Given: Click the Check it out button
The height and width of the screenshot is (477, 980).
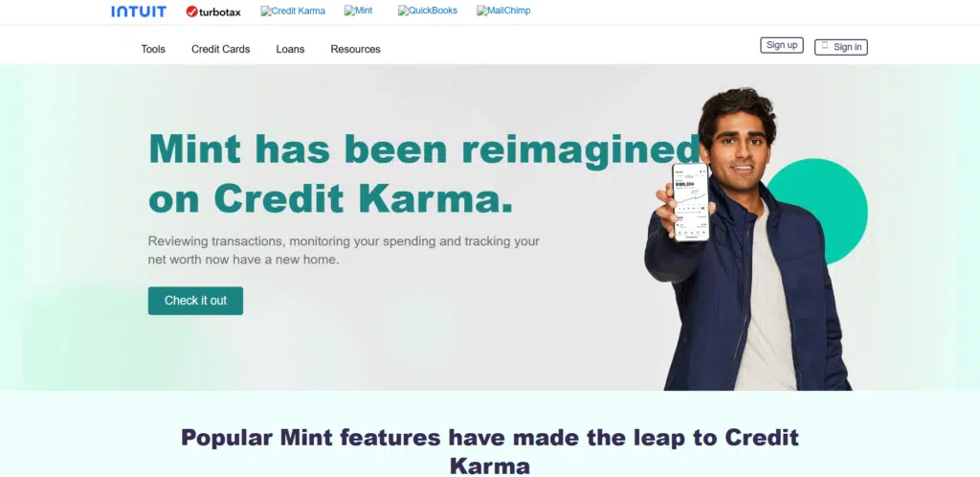Looking at the screenshot, I should click(195, 301).
